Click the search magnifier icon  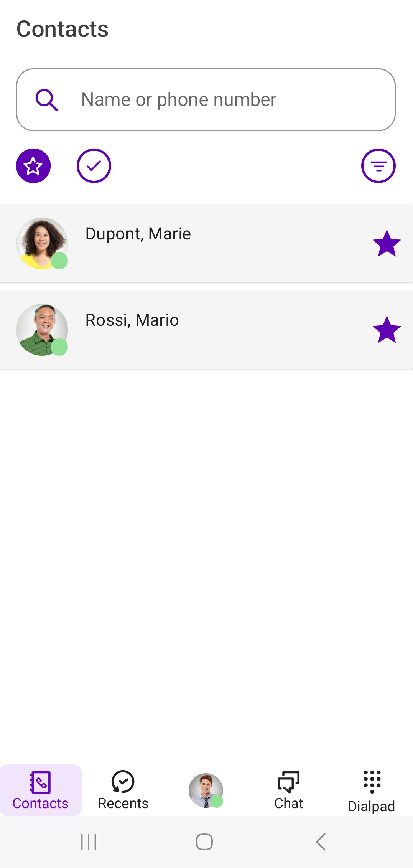click(x=46, y=100)
